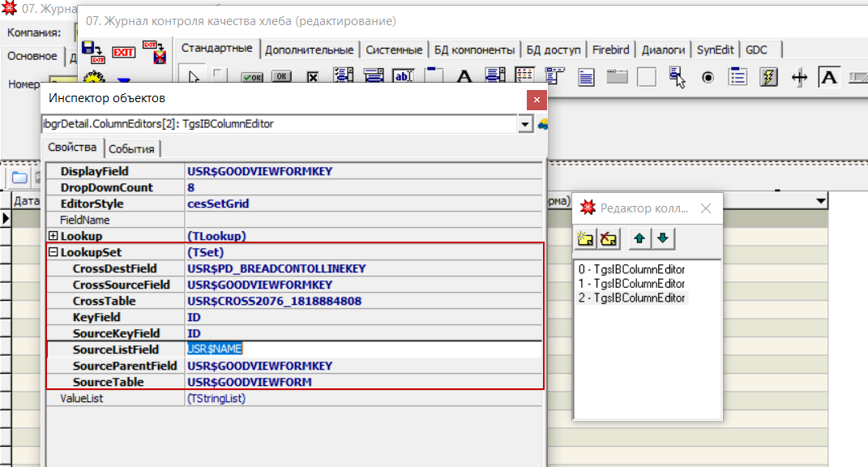Open the Firebird palette tab
Screen dimensions: 868x467
[610, 49]
